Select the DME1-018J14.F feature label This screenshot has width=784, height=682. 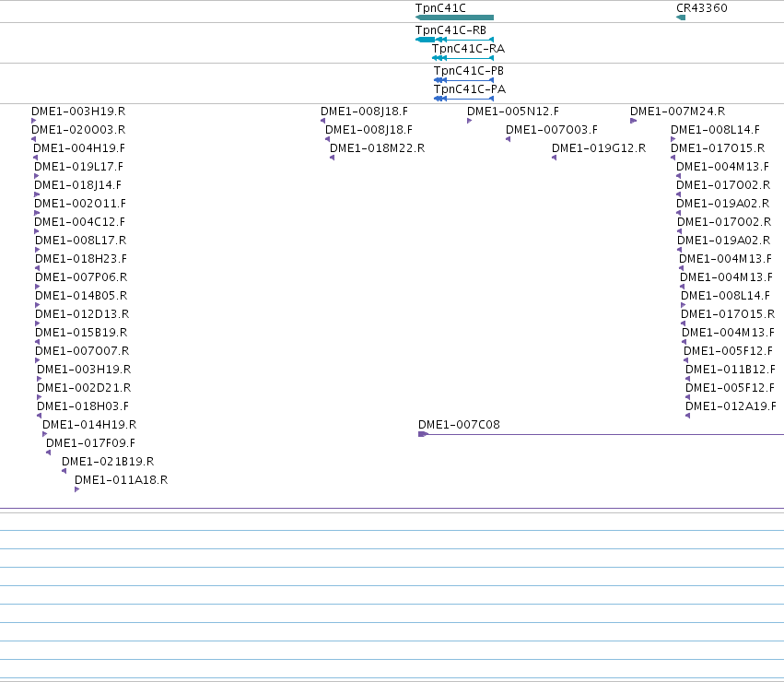(77, 185)
